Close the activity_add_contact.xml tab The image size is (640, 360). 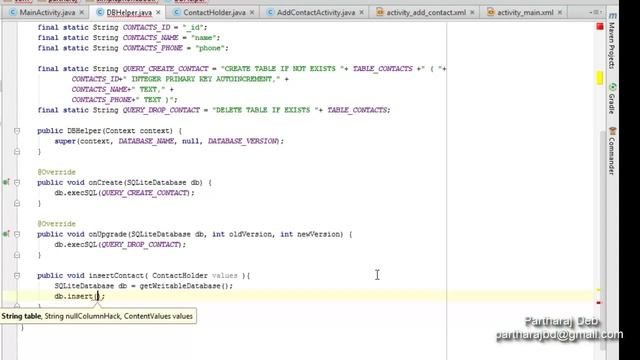(x=472, y=12)
